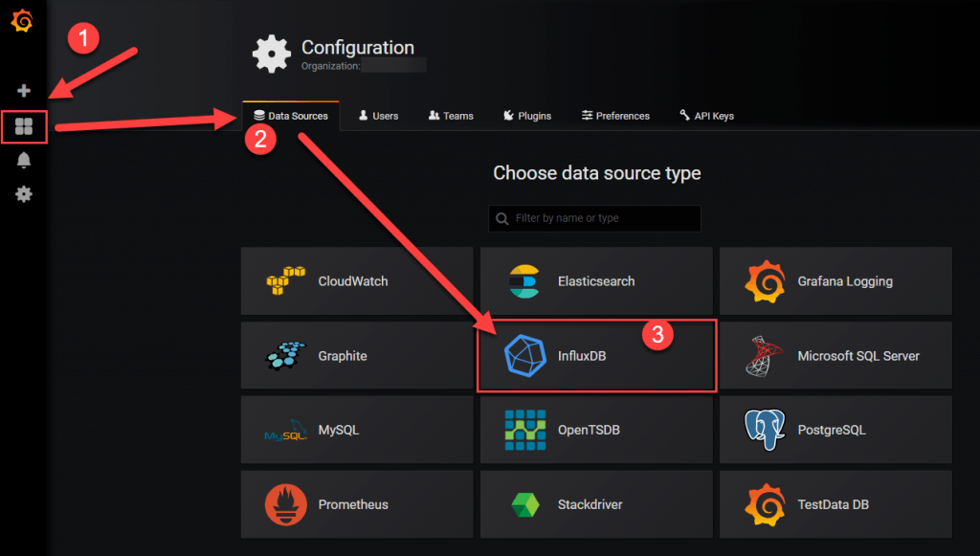Select CloudWatch data source card
The height and width of the screenshot is (556, 980).
tap(357, 281)
